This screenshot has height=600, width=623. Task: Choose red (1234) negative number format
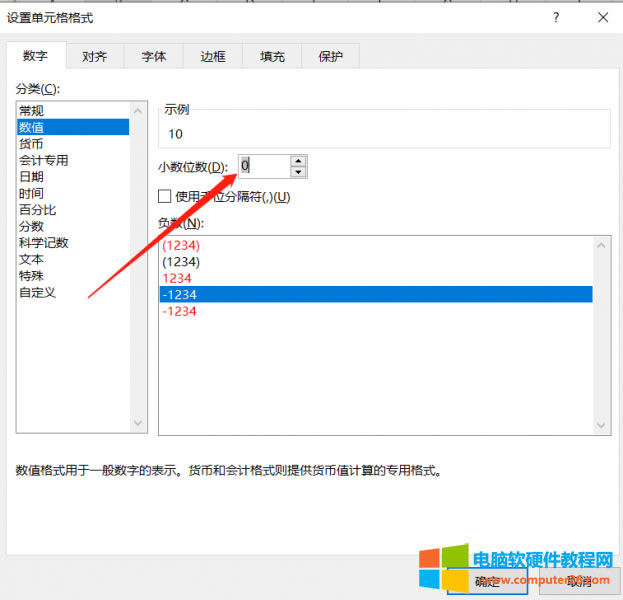click(x=182, y=245)
